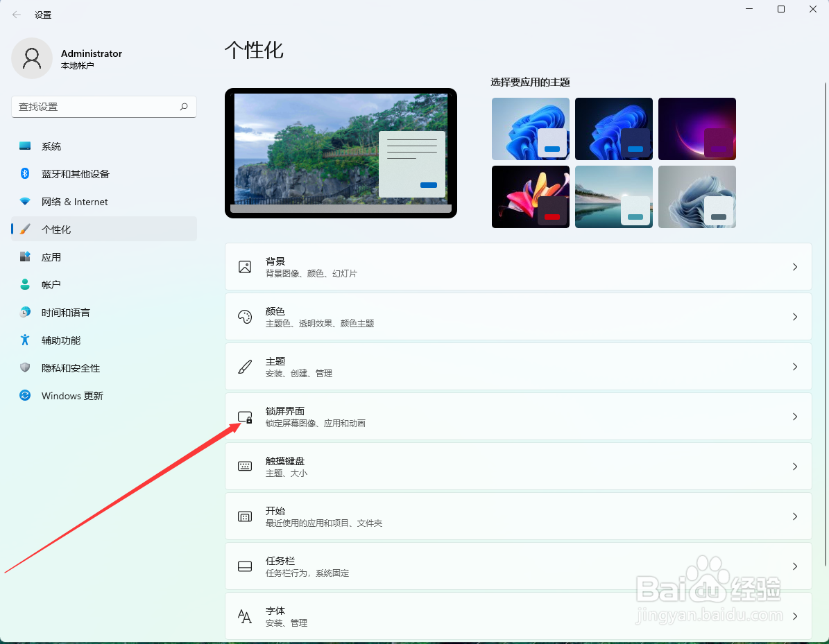829x644 pixels.
Task: Select the Bluetooth icon in the sidebar
Action: point(24,173)
